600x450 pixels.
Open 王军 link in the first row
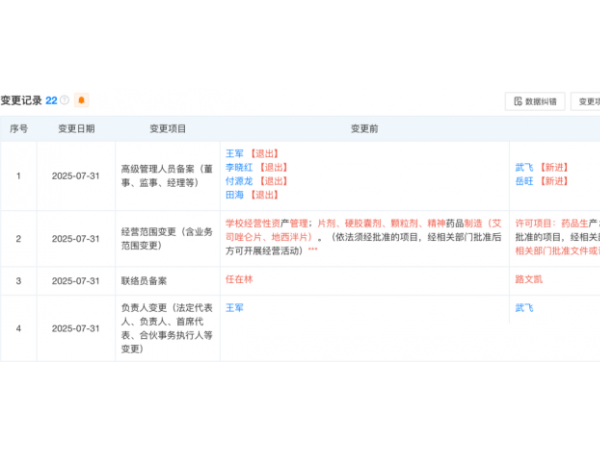click(x=235, y=153)
